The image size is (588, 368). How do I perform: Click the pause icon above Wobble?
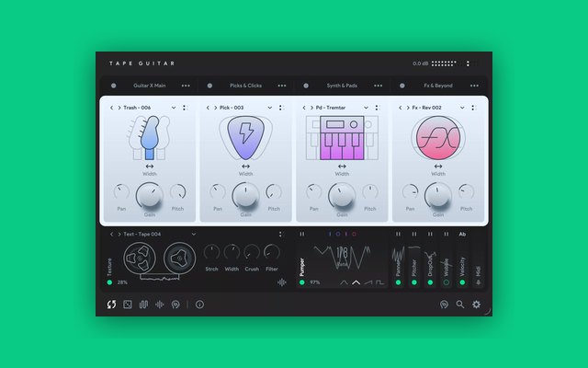[447, 234]
